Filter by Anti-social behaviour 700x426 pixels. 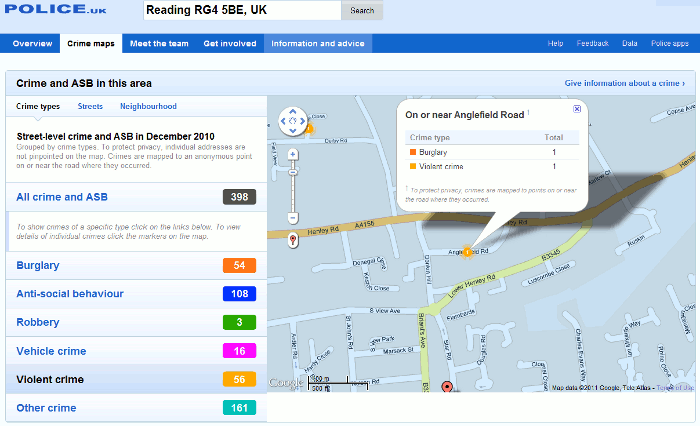click(136, 294)
